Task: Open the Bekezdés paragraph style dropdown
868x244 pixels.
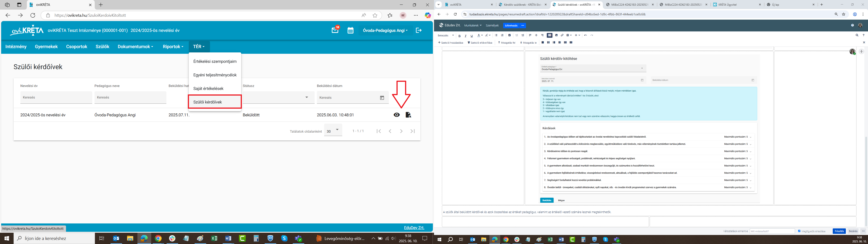Action: tap(446, 35)
